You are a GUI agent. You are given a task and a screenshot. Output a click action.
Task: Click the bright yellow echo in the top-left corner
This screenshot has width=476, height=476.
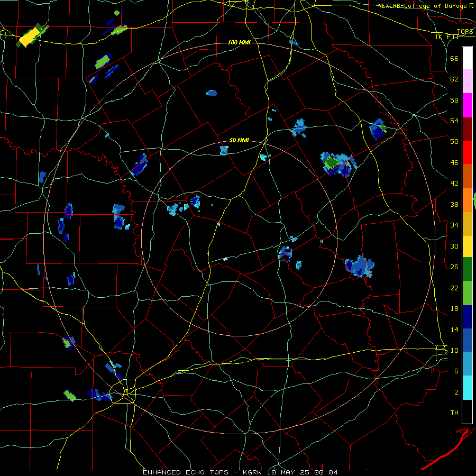[30, 37]
